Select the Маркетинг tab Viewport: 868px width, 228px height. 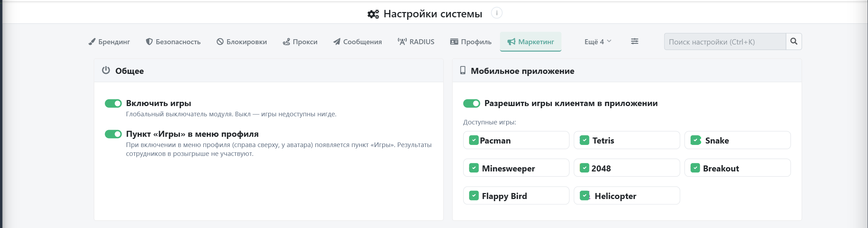point(530,42)
